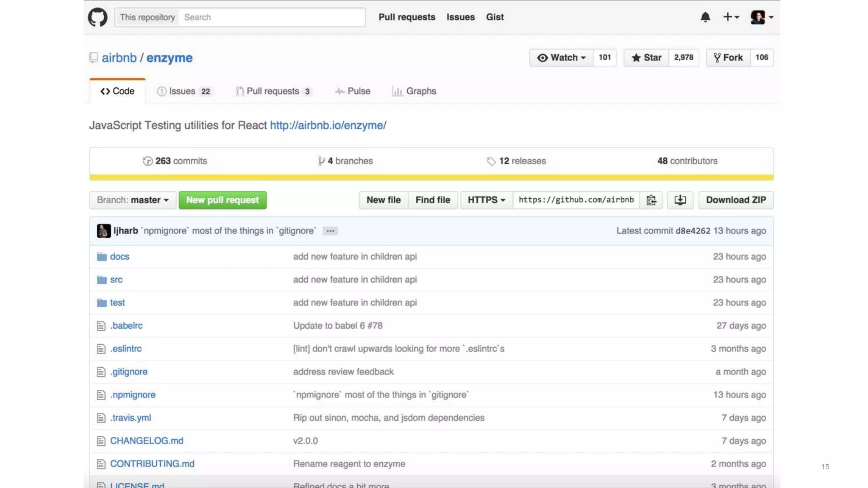Click the .babelrc file icon

point(101,326)
